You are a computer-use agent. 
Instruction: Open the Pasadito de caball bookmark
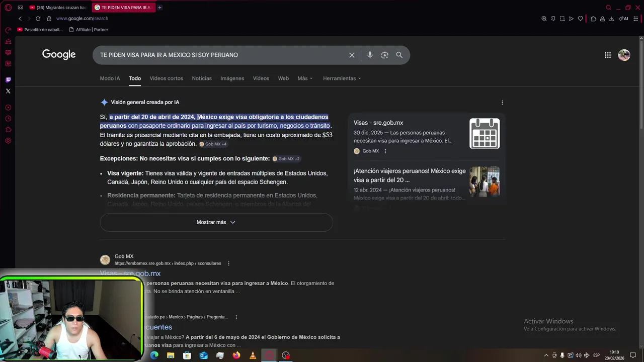[40, 30]
